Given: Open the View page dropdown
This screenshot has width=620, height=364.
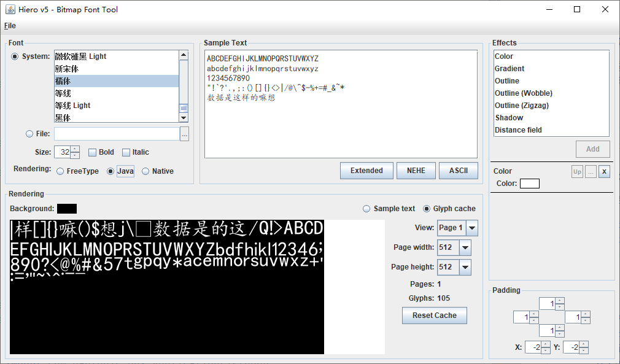Looking at the screenshot, I should 471,228.
